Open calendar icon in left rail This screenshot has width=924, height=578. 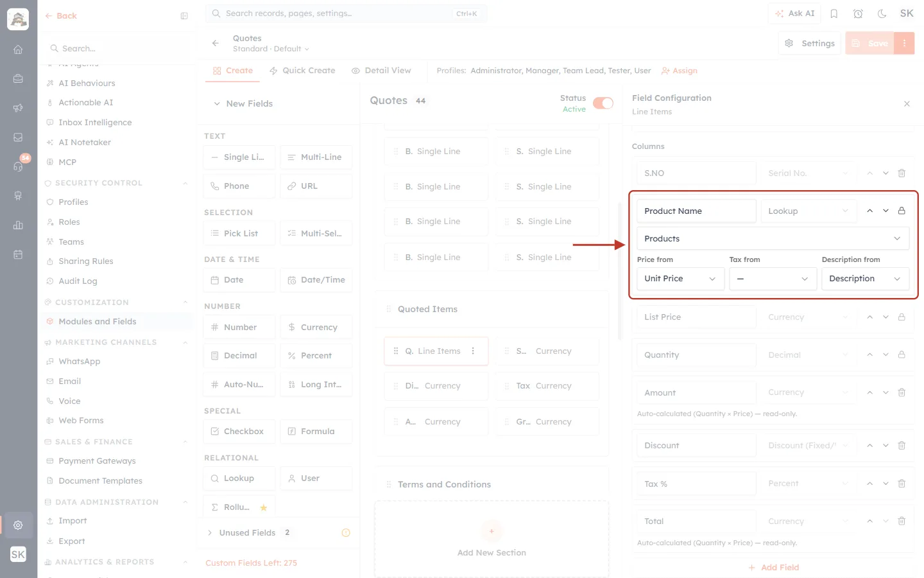18,254
